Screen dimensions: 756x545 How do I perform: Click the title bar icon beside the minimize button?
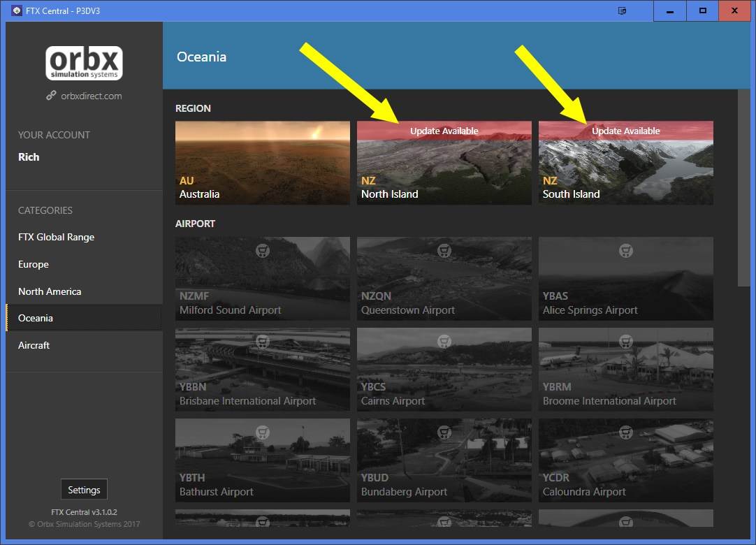click(622, 10)
